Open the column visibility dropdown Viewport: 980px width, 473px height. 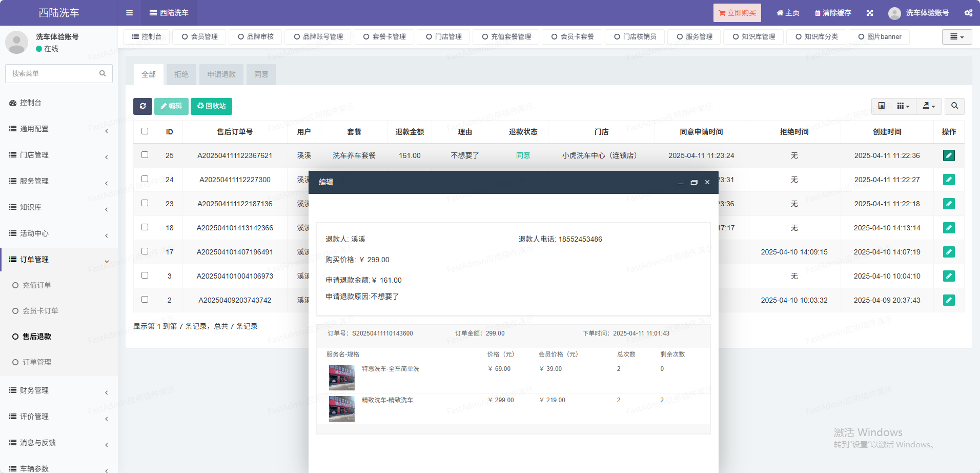(x=903, y=106)
